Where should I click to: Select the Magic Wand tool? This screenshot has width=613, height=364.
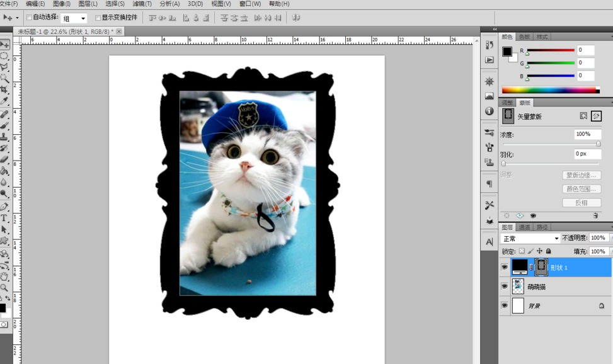tap(4, 78)
